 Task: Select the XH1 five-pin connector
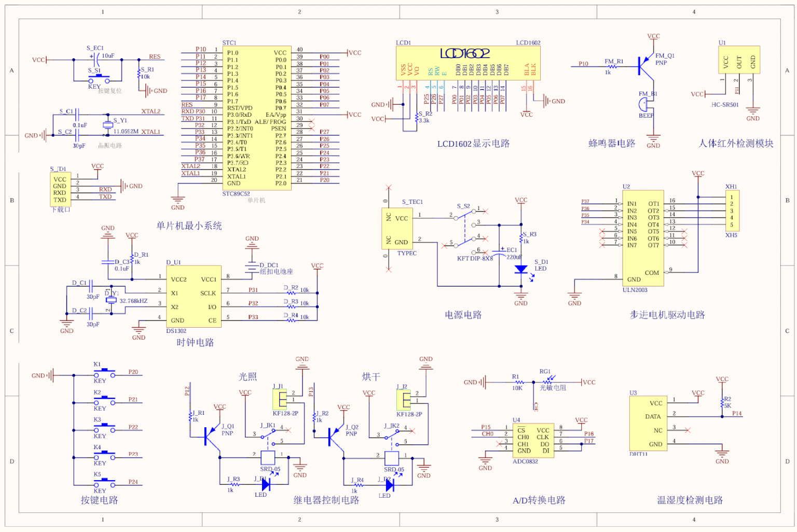point(732,211)
